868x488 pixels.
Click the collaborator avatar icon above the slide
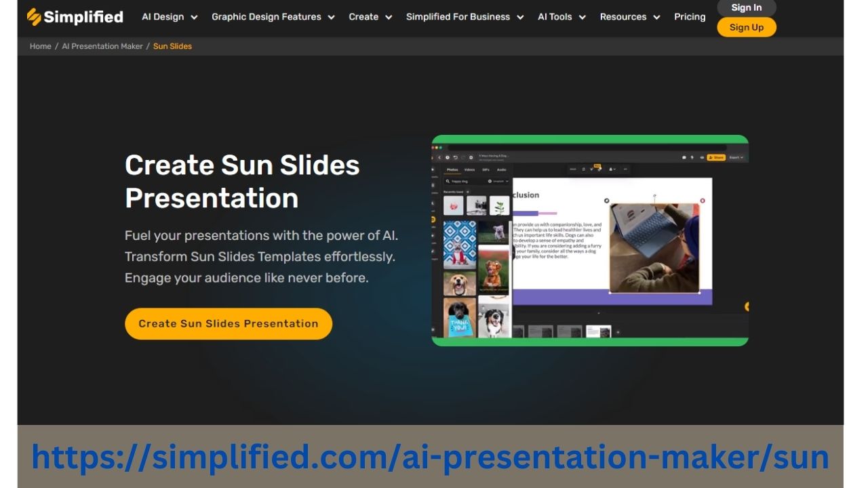610,169
